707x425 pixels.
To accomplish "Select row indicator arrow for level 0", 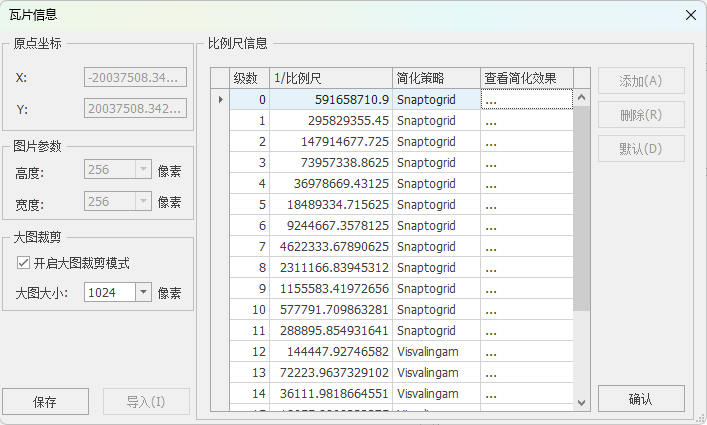I will (x=220, y=100).
